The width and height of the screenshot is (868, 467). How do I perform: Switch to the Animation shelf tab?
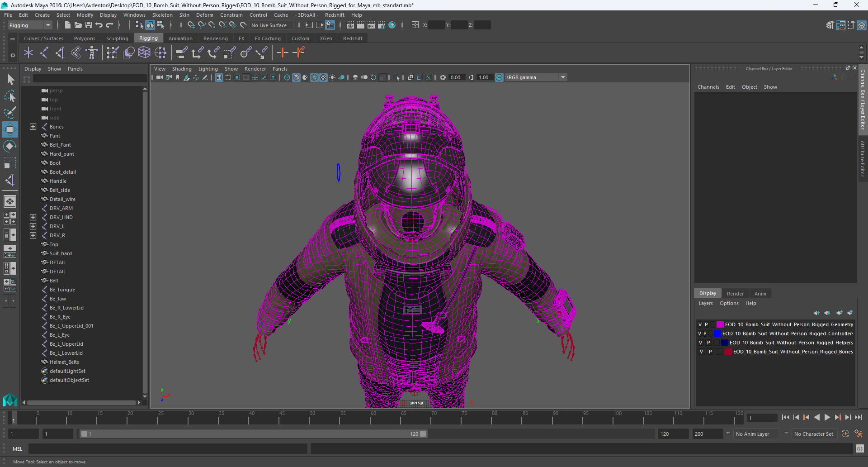tap(180, 38)
